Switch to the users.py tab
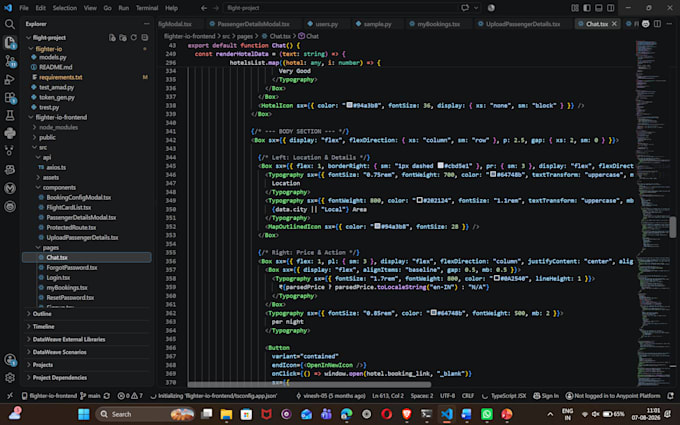Image resolution: width=680 pixels, height=425 pixels. click(x=326, y=24)
